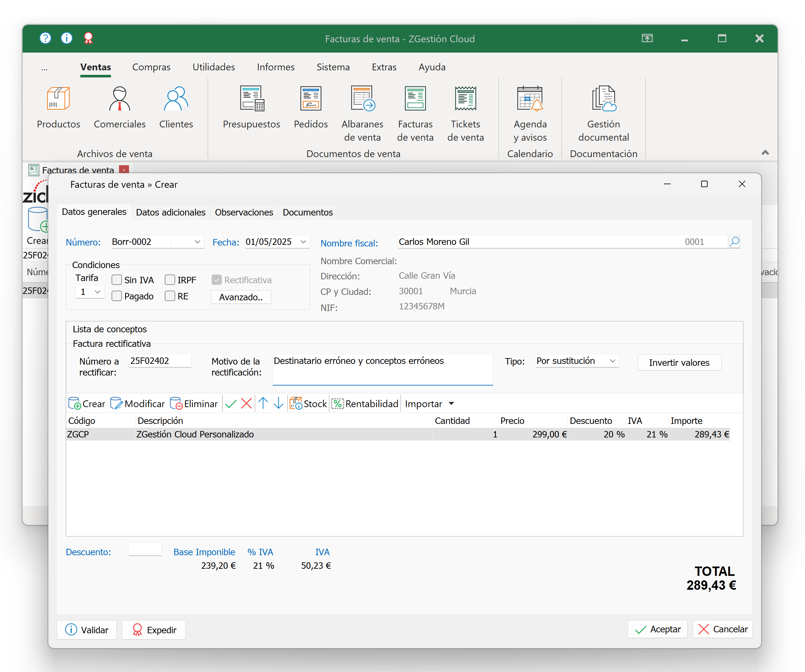Click the Número a rectificar field

(160, 361)
